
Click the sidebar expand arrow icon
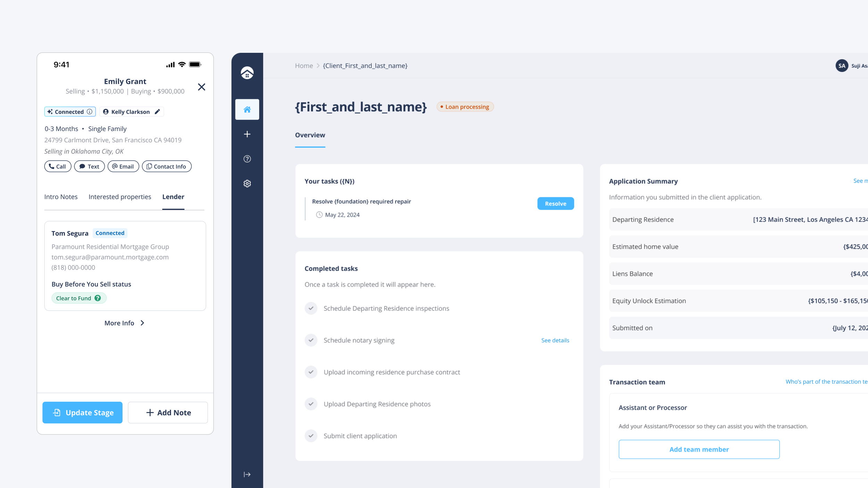247,474
